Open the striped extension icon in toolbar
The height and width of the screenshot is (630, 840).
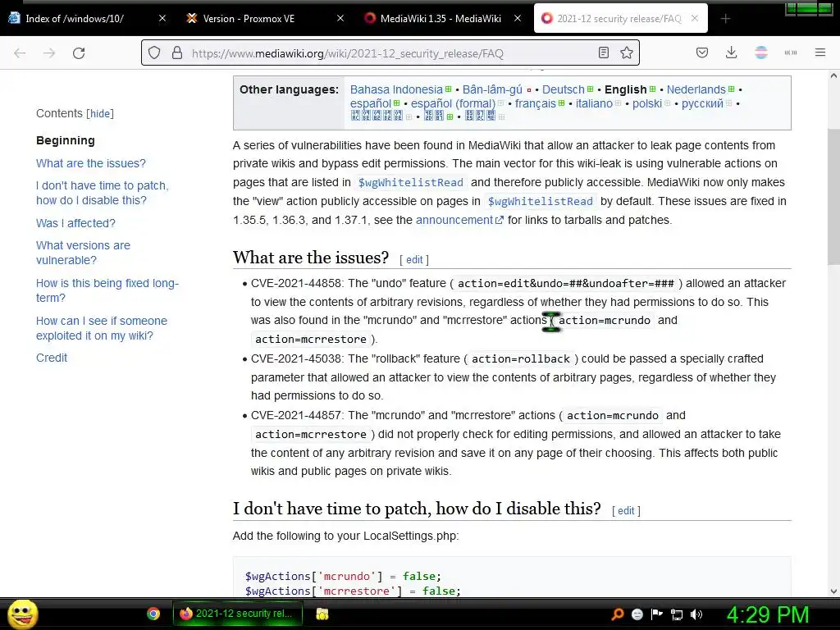[x=760, y=52]
